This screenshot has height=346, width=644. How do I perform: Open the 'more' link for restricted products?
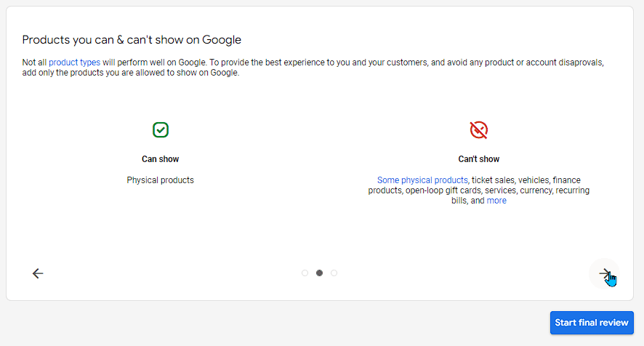(x=496, y=201)
